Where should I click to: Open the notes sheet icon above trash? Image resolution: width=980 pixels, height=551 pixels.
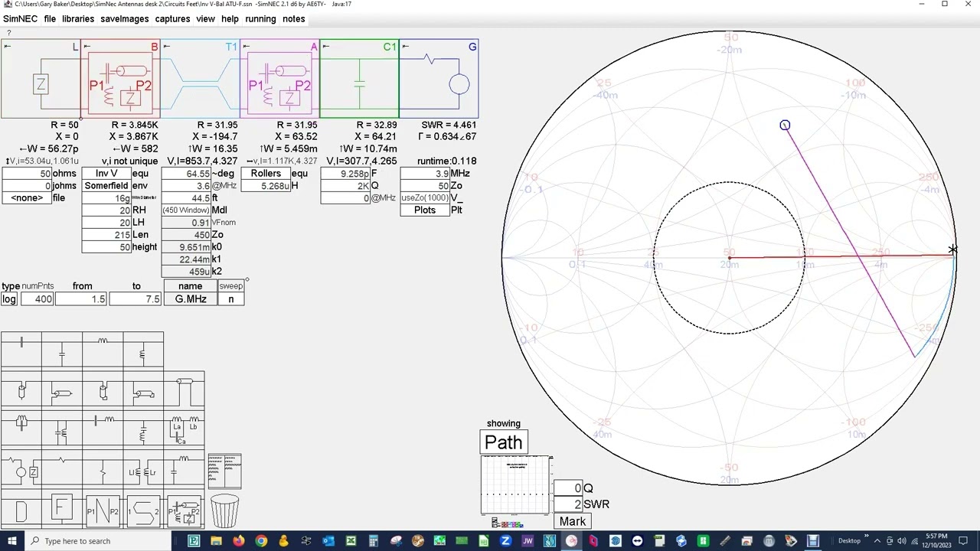pos(224,471)
